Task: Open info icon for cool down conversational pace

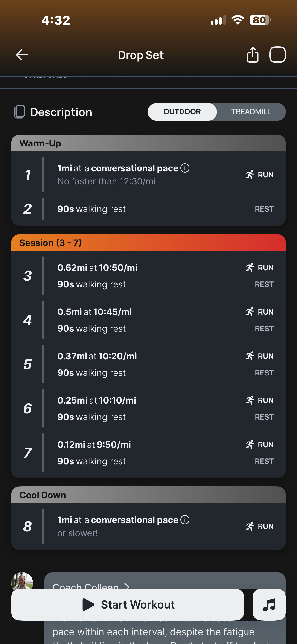Action: click(185, 520)
